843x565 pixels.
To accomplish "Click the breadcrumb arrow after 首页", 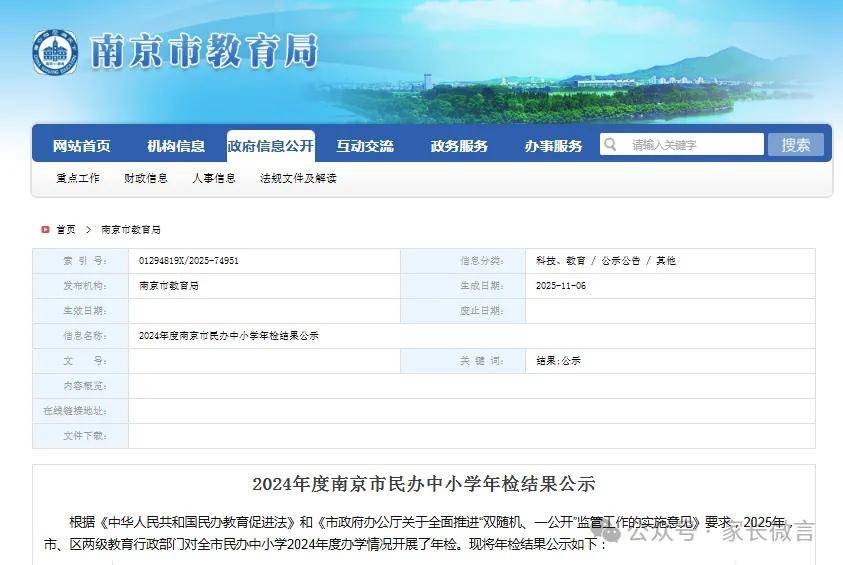I will point(88,229).
